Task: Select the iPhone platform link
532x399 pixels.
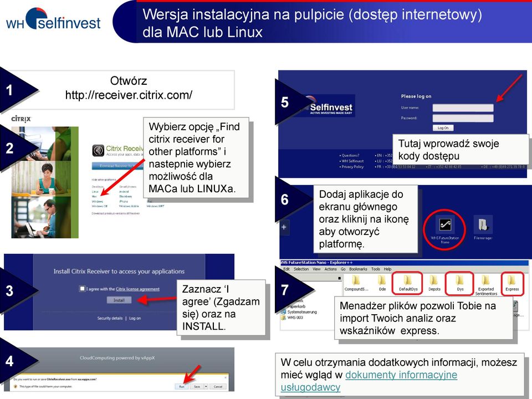Action: [x=124, y=201]
